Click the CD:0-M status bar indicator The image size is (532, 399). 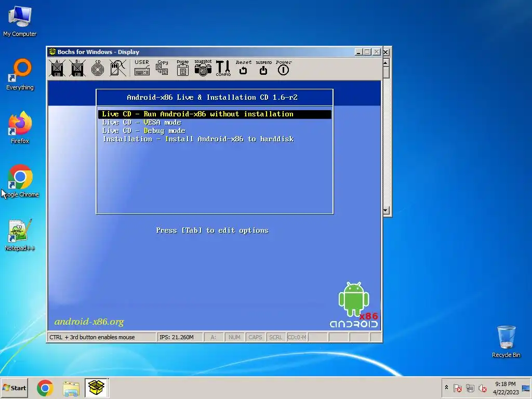point(297,337)
